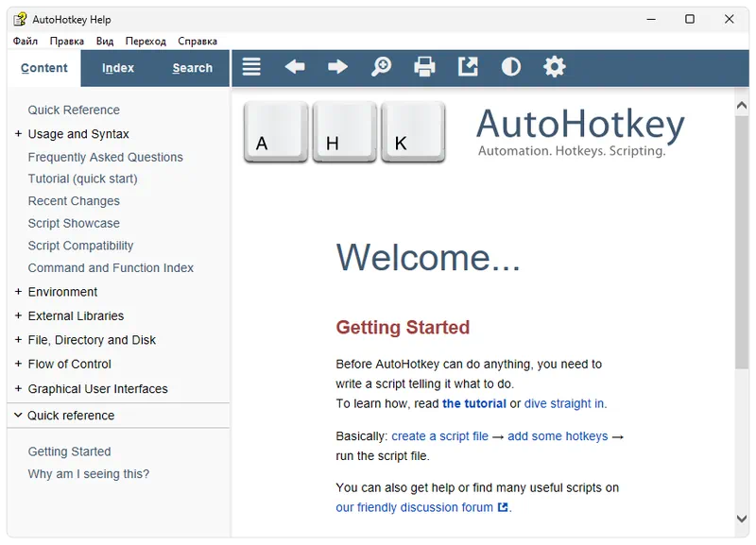The image size is (756, 545).
Task: Open Quick Reference in the contents tree
Action: point(74,110)
